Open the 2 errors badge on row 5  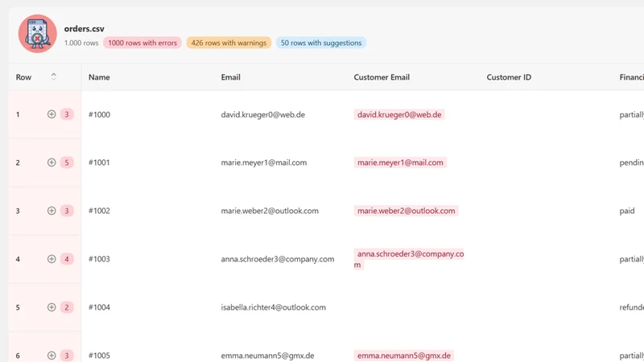click(67, 307)
